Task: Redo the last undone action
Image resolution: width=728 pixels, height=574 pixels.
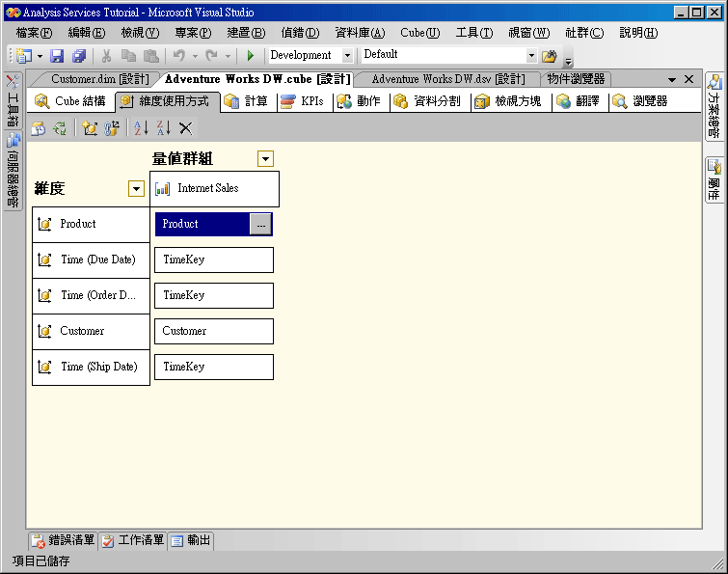Action: click(x=212, y=56)
